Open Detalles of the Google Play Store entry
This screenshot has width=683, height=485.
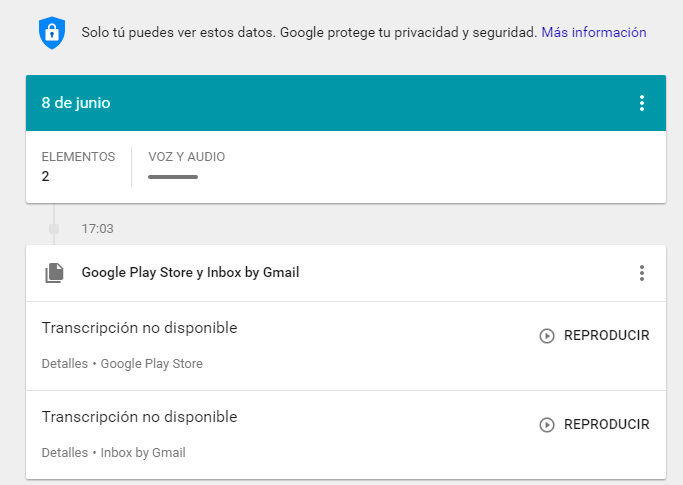tap(64, 363)
